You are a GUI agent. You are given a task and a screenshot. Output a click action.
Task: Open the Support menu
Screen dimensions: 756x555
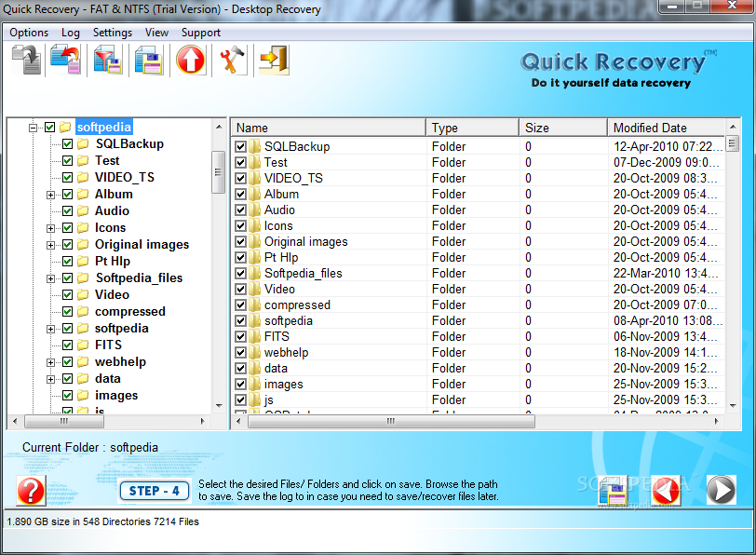pos(201,33)
